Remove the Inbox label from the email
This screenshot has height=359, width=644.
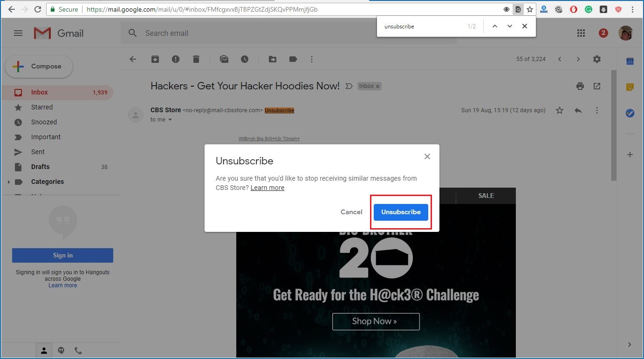378,86
